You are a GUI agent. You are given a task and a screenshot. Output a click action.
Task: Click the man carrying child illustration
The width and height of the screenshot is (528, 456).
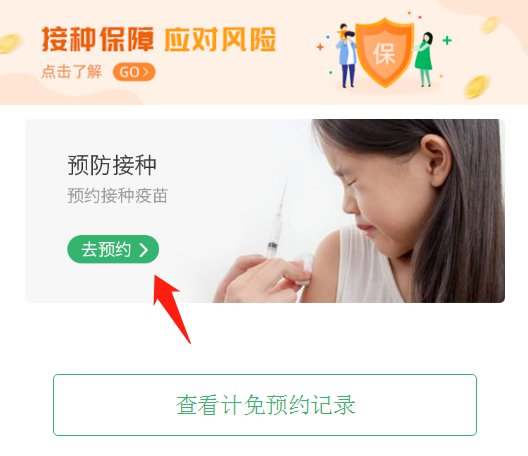(x=346, y=56)
